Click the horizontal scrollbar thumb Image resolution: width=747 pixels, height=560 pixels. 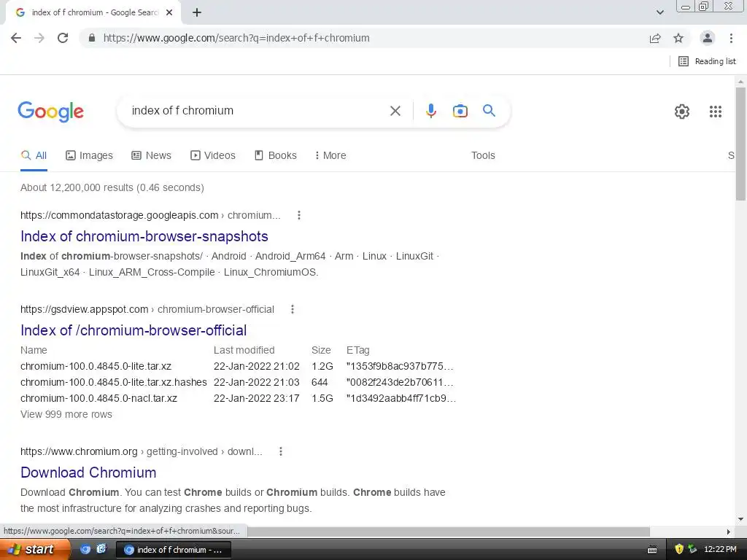tap(449, 532)
